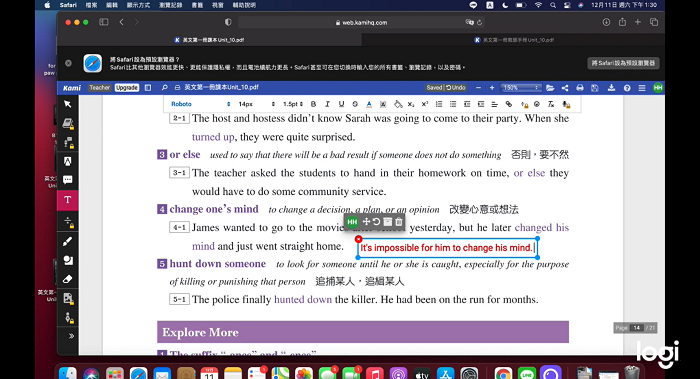The width and height of the screenshot is (700, 379).
Task: Click the Saved status button
Action: click(434, 88)
